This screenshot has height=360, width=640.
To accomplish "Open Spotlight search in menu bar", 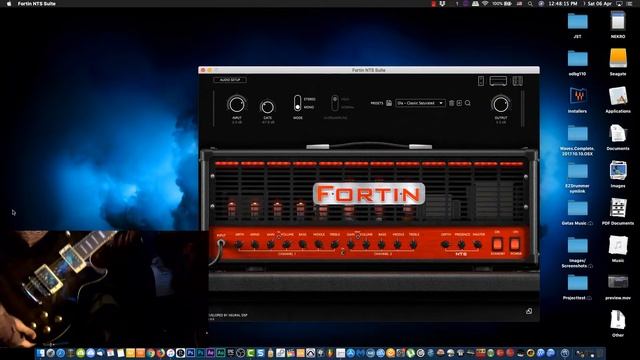I will pos(530,4).
